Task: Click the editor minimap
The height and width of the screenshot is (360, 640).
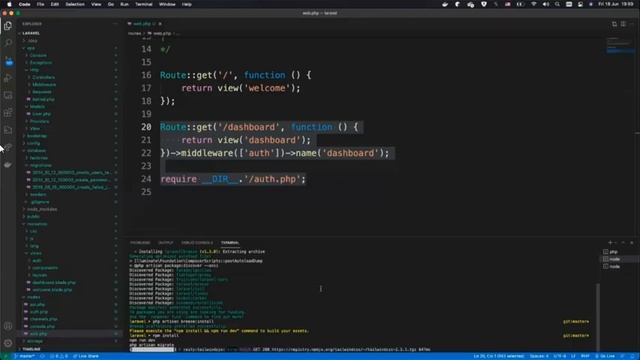Action: (x=620, y=45)
